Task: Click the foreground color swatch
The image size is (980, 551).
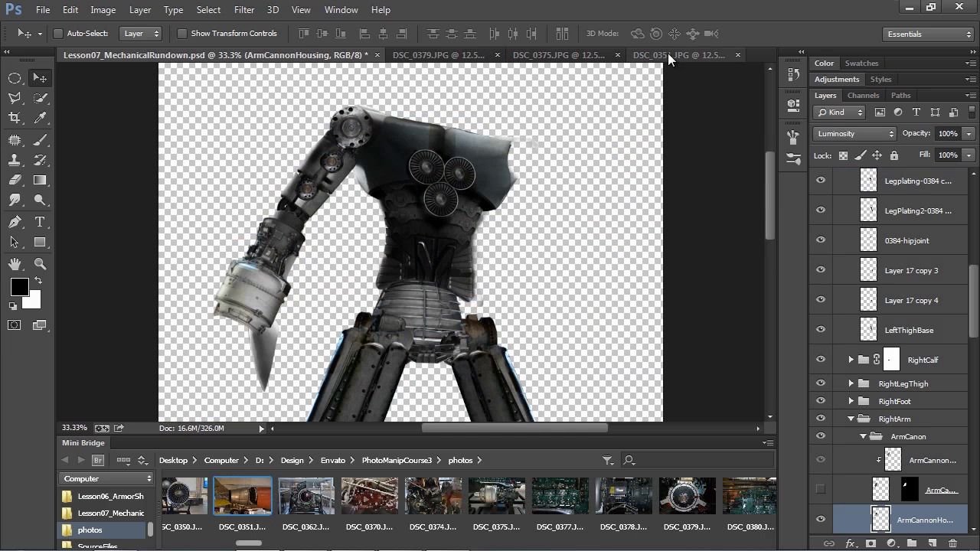Action: coord(19,287)
